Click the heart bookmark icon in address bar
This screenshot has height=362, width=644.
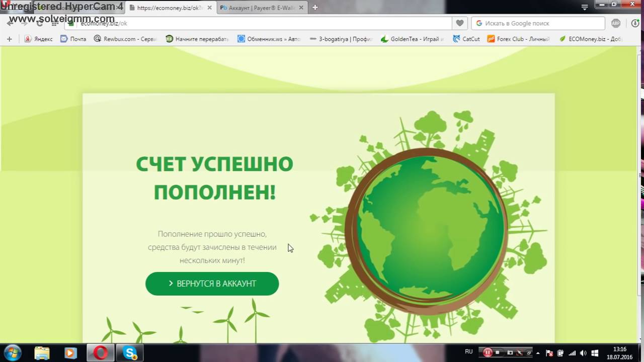[459, 23]
